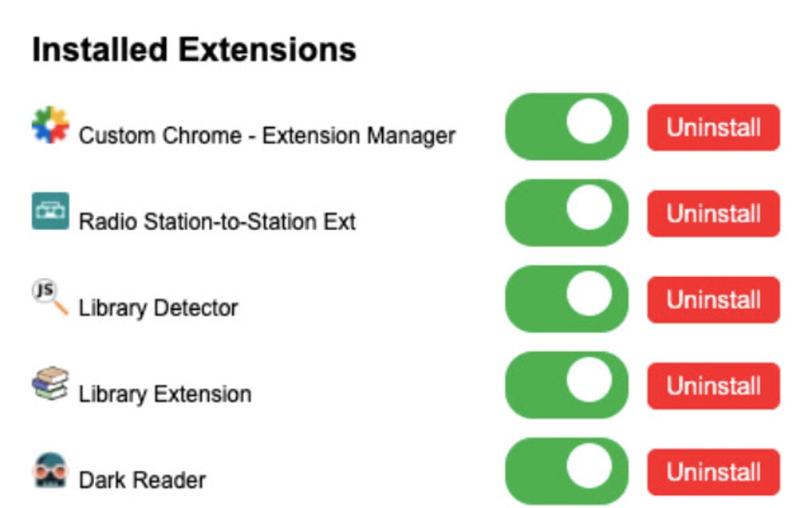812x508 pixels.
Task: Click the Custom Chrome Extension Manager icon
Action: (x=50, y=125)
